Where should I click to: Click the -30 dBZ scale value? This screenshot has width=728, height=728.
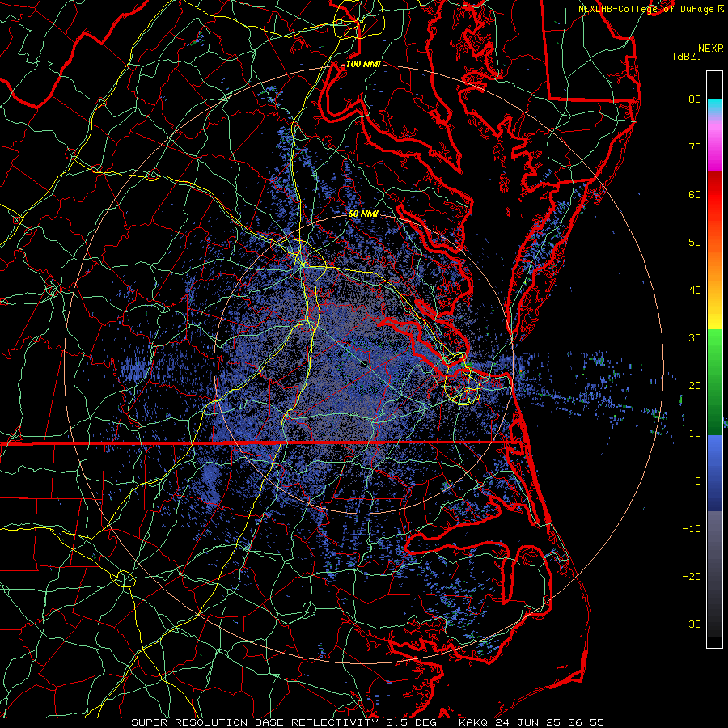pos(692,624)
